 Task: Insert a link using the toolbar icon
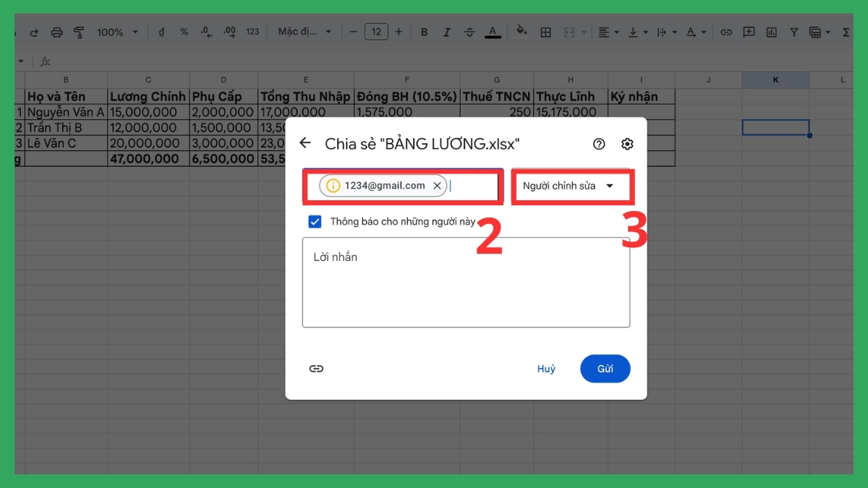[x=726, y=32]
